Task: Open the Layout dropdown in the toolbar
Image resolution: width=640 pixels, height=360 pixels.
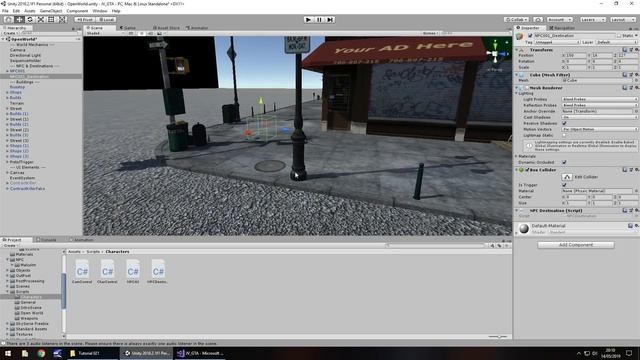Action: tap(622, 20)
